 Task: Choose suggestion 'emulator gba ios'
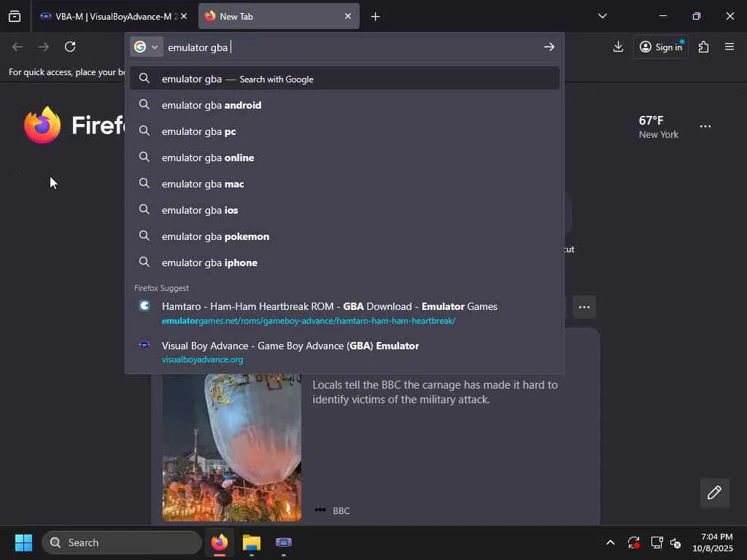344,209
